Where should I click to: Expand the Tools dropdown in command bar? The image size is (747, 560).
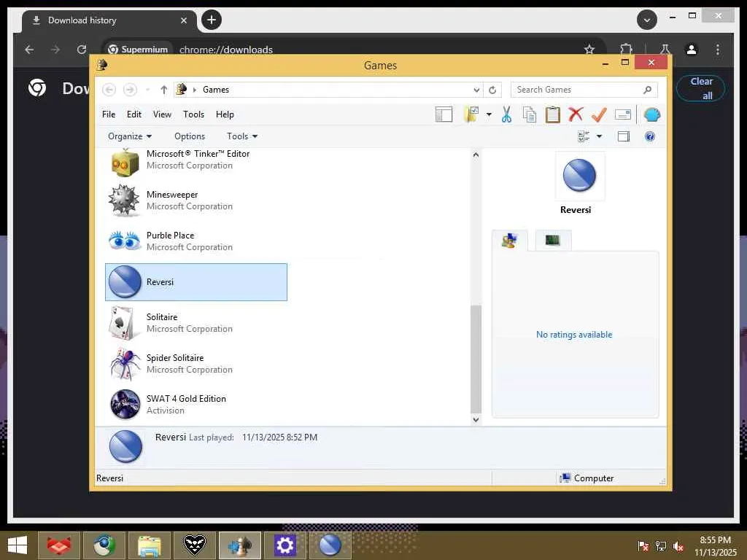click(x=242, y=136)
